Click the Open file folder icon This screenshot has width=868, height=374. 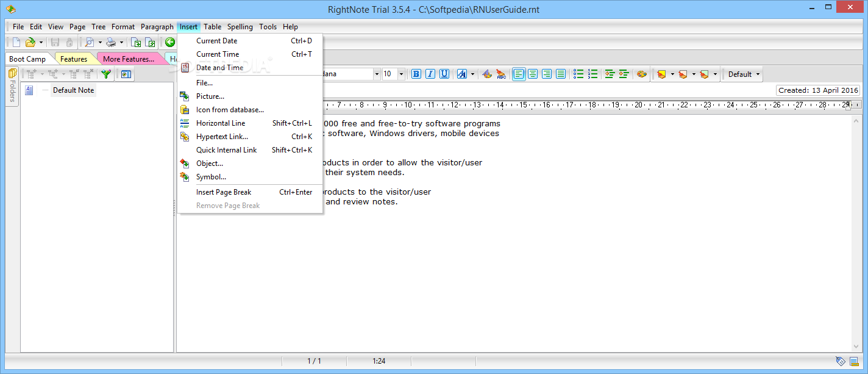pyautogui.click(x=30, y=42)
